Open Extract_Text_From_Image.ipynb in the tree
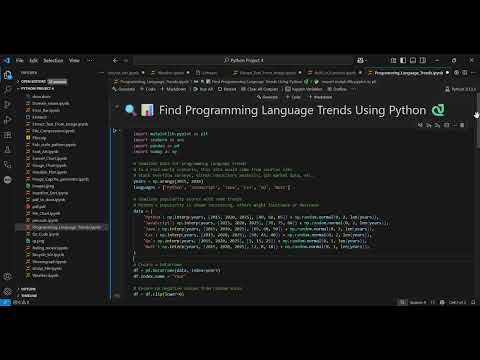The height and width of the screenshot is (360, 480). (x=60, y=124)
